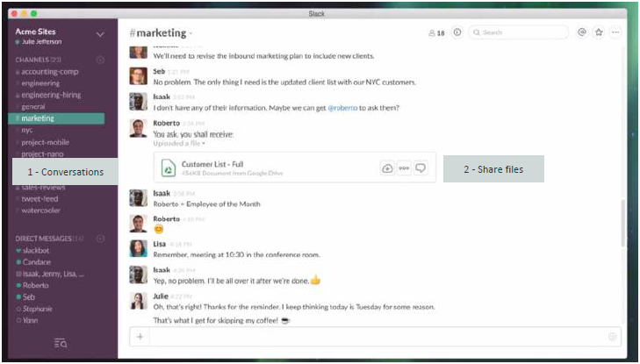Open Lisa's profile picture

tap(138, 248)
